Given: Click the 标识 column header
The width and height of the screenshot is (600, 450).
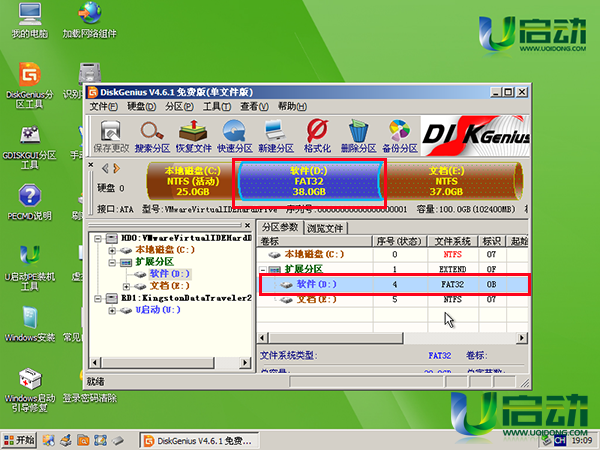Looking at the screenshot, I should pyautogui.click(x=492, y=241).
